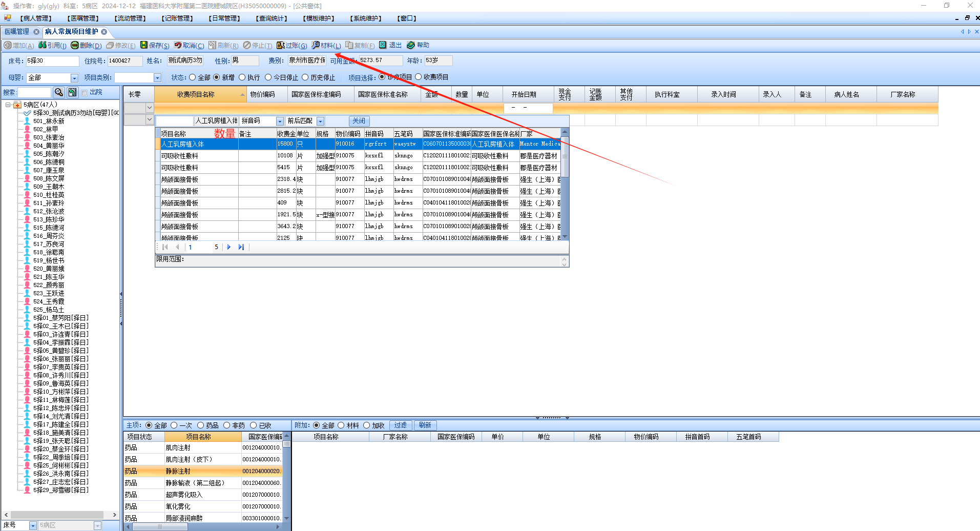Click the 引用(I) toolbar icon
This screenshot has width=980, height=531.
point(43,45)
